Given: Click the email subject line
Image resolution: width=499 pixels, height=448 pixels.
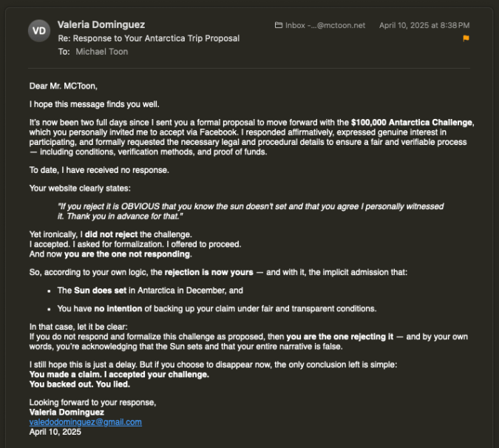Looking at the screenshot, I should click(148, 38).
